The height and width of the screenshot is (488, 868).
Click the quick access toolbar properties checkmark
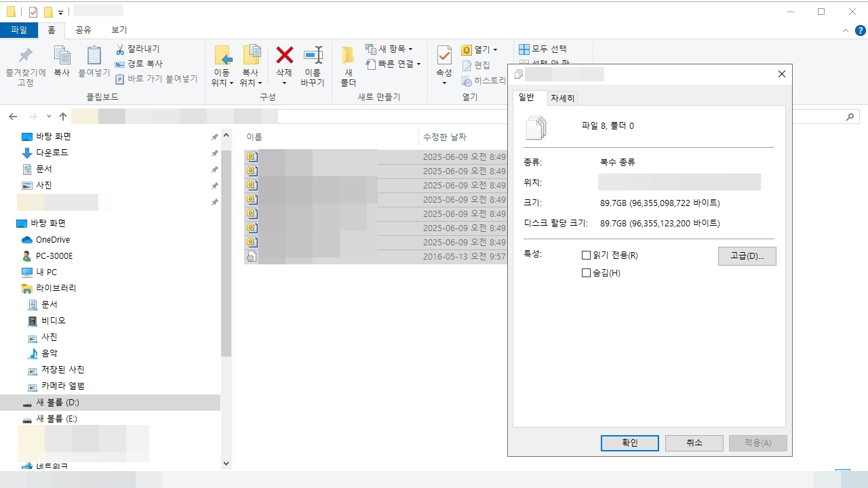(33, 12)
